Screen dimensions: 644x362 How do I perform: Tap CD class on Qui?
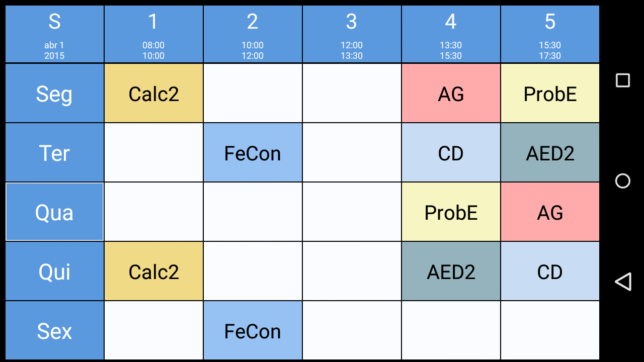click(x=550, y=271)
